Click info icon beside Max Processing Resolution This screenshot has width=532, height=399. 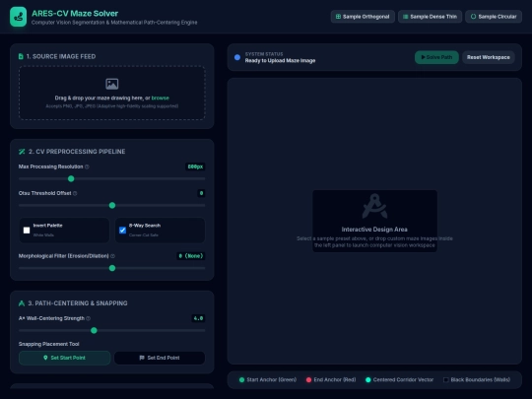coord(87,166)
